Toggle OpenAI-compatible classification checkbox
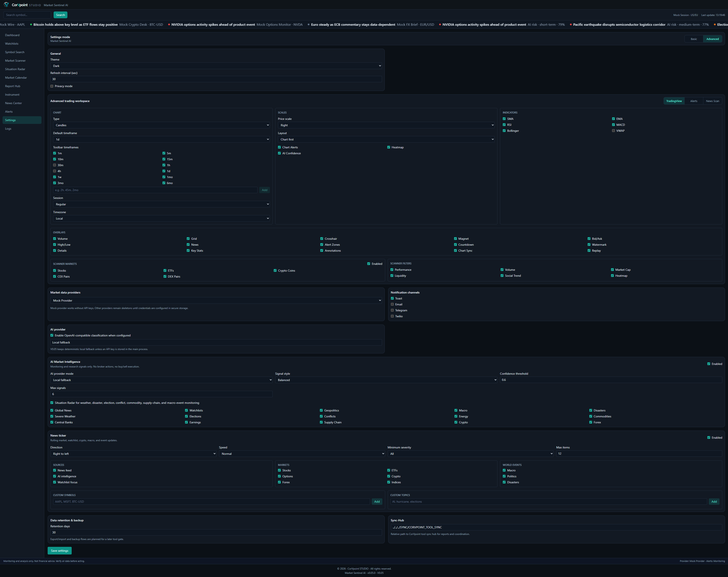 pos(52,335)
